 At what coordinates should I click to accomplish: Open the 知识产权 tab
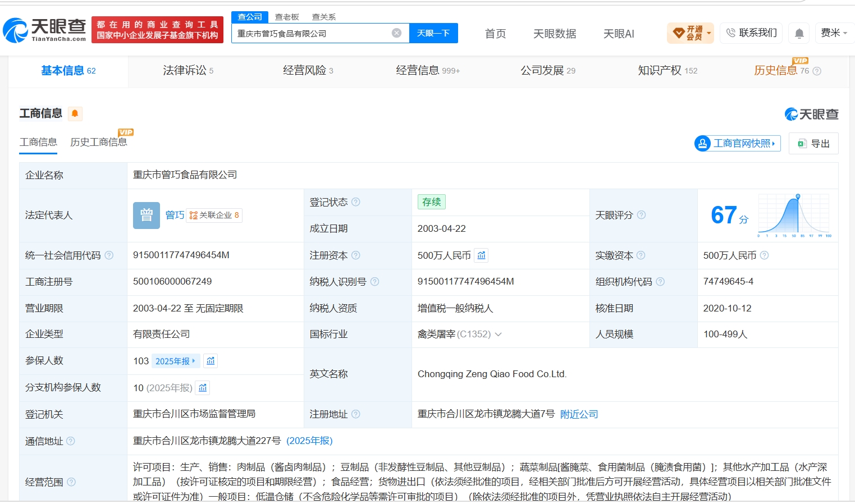pos(667,70)
